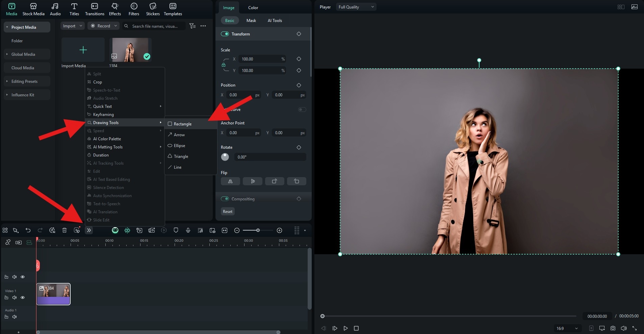The height and width of the screenshot is (334, 644).
Task: Switch to the Color tab
Action: [x=253, y=7]
